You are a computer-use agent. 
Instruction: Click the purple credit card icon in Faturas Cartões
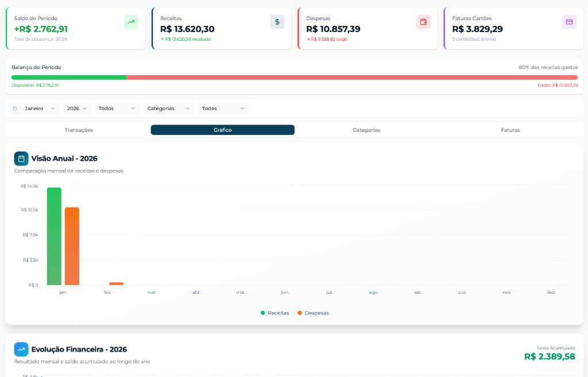(569, 22)
